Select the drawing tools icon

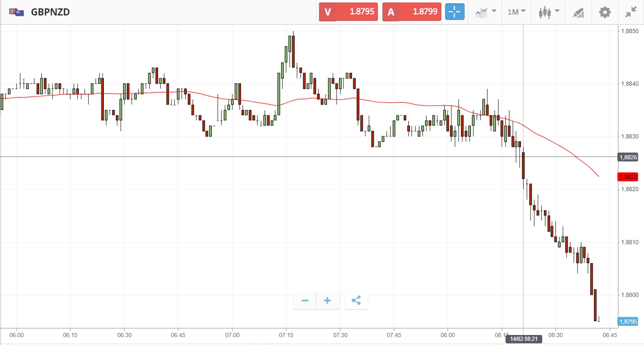point(578,13)
